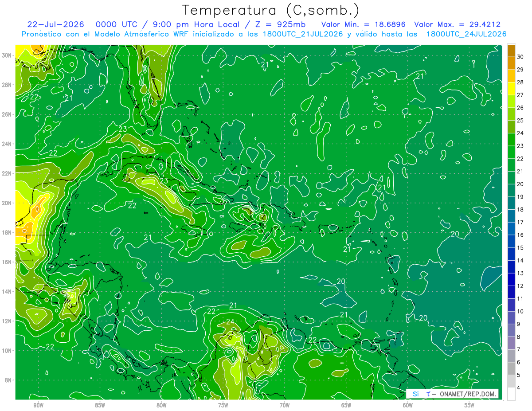Click the yellow swatch between legend values 27 and 28
Image resolution: width=532 pixels, height=411 pixels.
pos(511,89)
